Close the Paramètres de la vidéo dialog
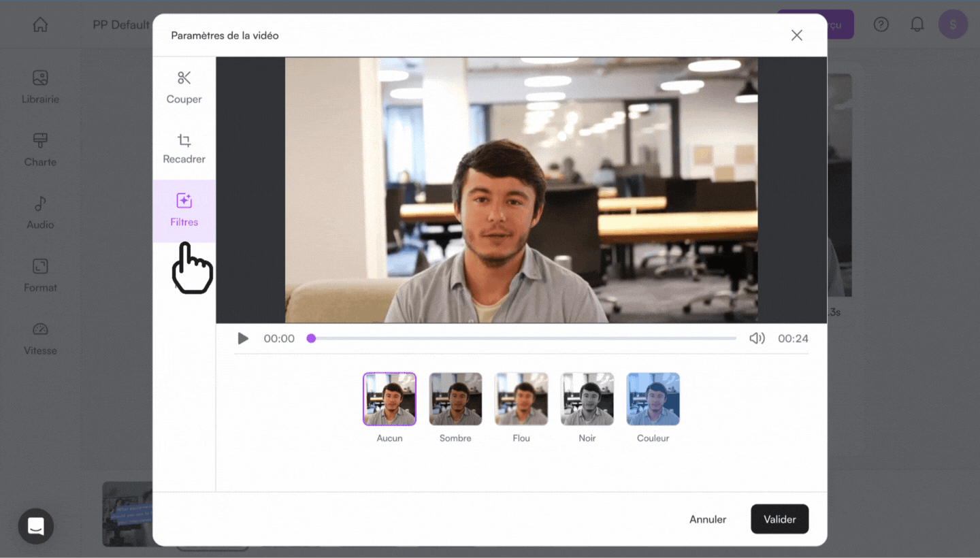The height and width of the screenshot is (558, 980). [x=797, y=35]
